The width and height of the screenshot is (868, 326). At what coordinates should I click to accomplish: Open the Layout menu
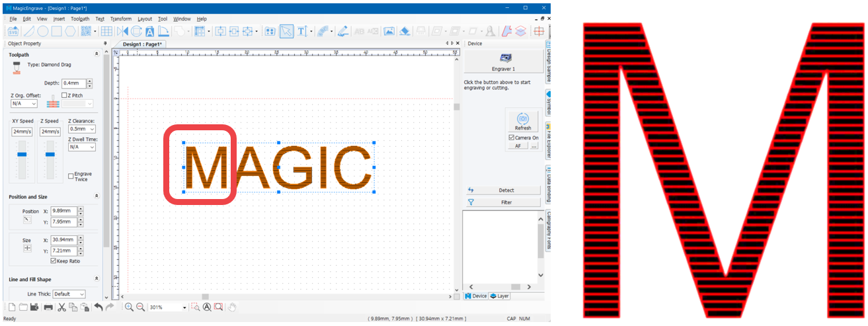[145, 19]
